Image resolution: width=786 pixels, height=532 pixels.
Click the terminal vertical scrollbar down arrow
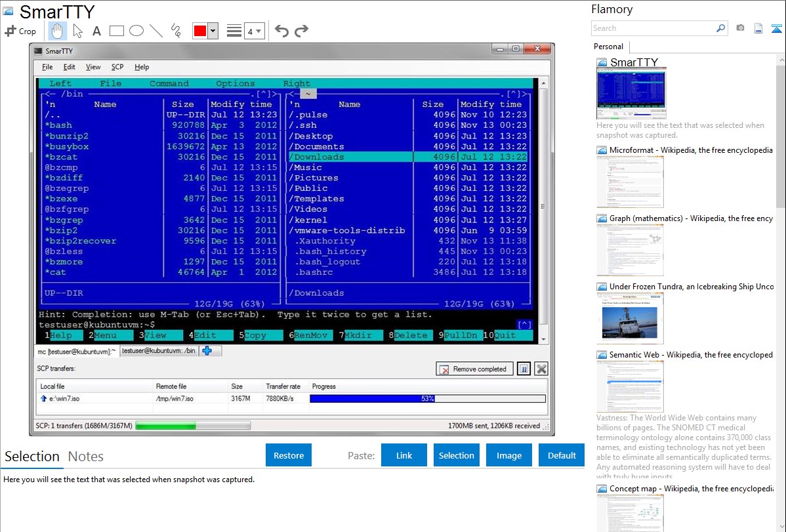(543, 339)
